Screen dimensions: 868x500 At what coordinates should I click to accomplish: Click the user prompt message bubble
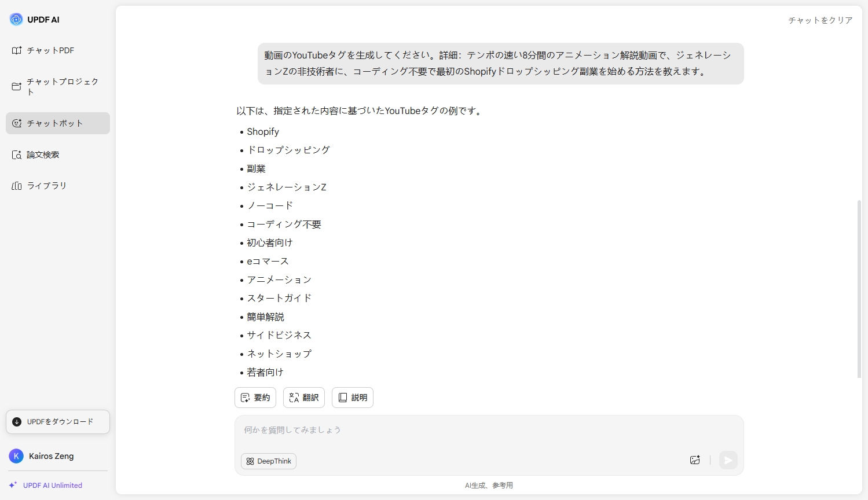coord(501,64)
